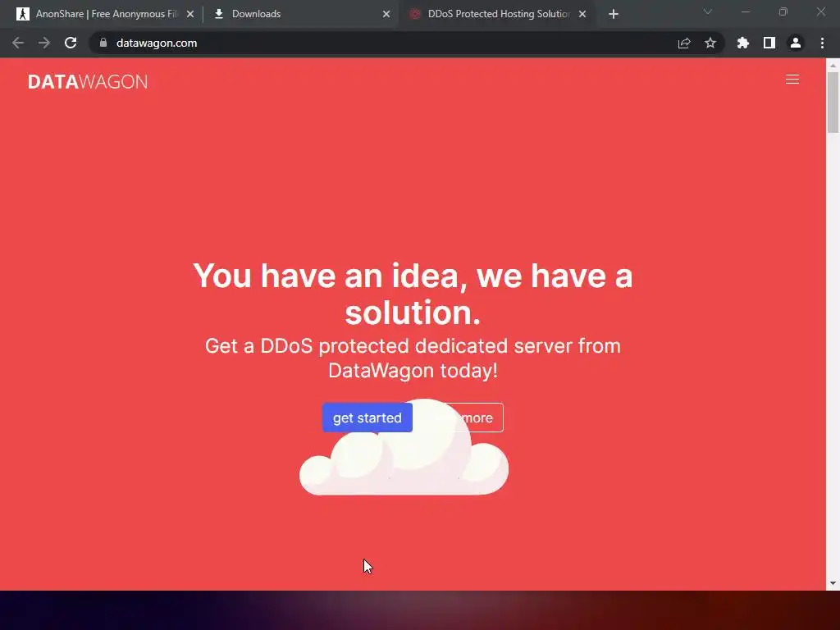840x630 pixels.
Task: Select the DDoS Protected Hosting tab
Action: [496, 14]
